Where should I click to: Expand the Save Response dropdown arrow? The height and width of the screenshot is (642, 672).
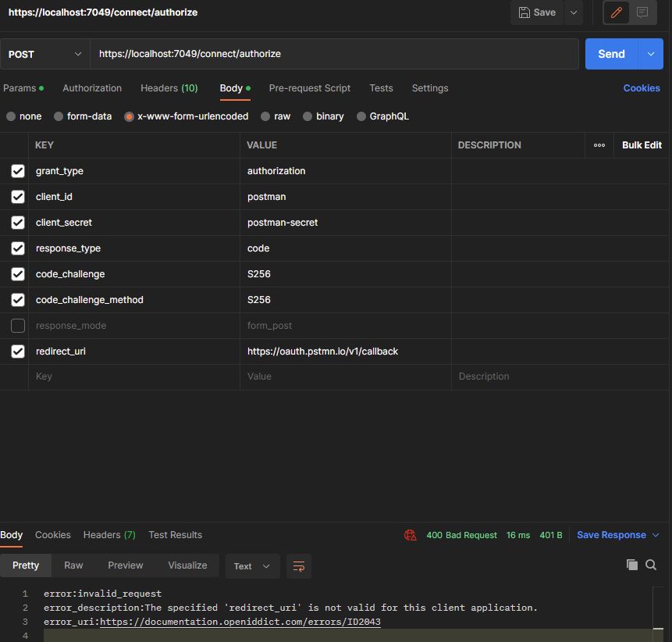(656, 535)
